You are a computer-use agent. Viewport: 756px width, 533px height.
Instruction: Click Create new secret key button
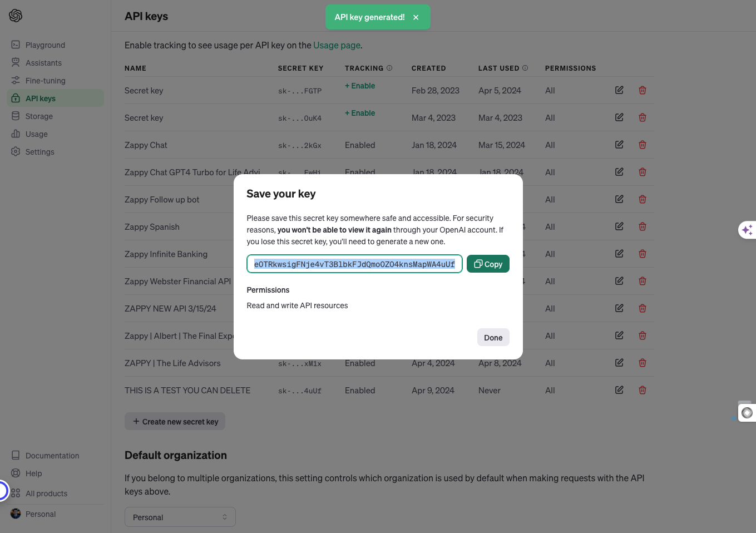pyautogui.click(x=175, y=421)
